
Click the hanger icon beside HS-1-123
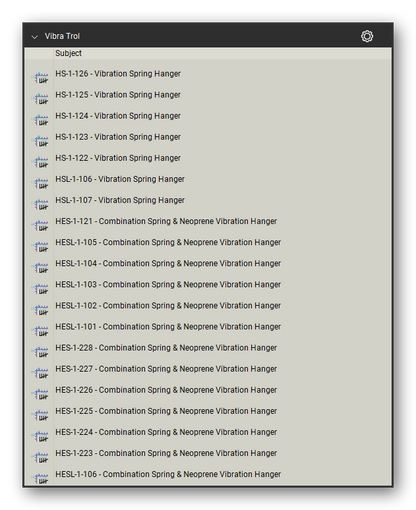pos(40,141)
